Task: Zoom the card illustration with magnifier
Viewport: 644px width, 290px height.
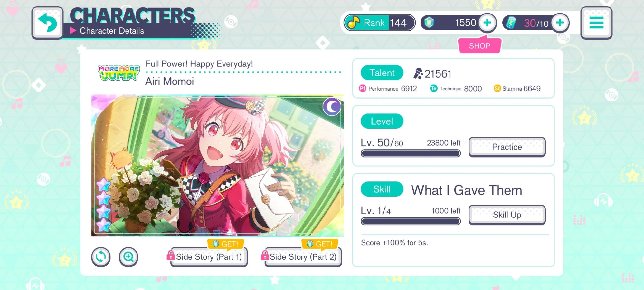Action: click(x=128, y=257)
